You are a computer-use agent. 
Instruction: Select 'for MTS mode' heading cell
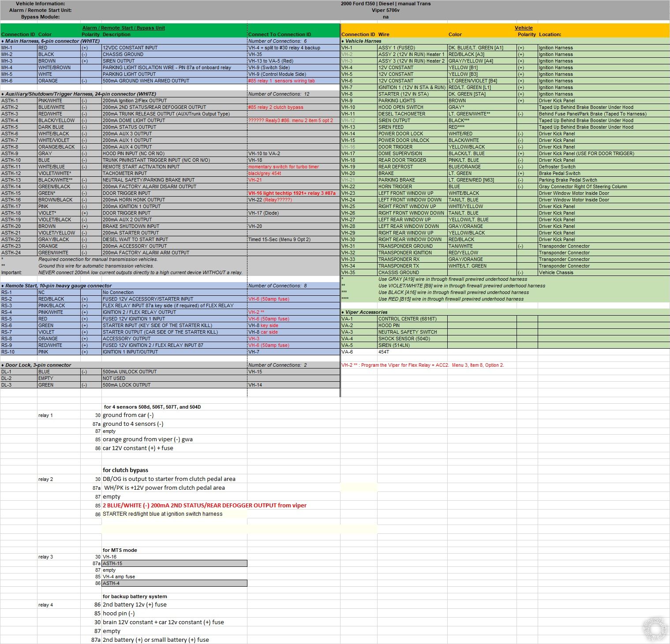120,550
